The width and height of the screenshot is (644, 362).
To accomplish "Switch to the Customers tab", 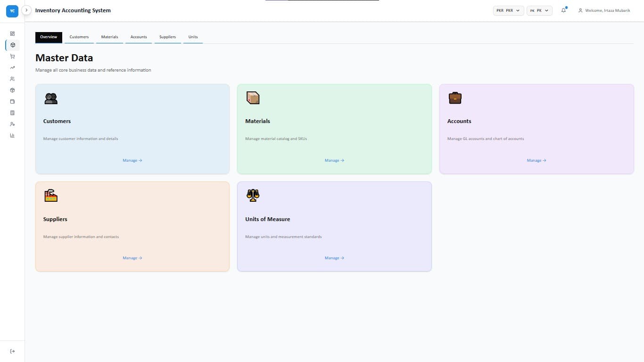I will [79, 37].
